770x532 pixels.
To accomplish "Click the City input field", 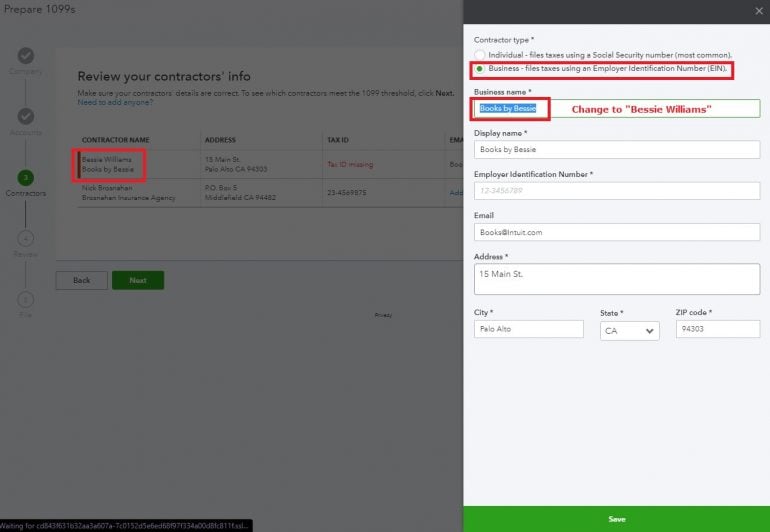I will click(528, 329).
